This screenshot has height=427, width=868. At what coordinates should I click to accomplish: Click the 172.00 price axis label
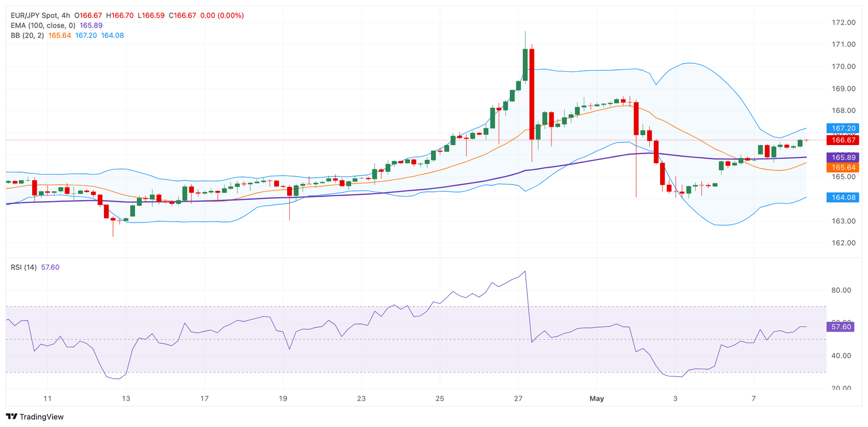(843, 23)
